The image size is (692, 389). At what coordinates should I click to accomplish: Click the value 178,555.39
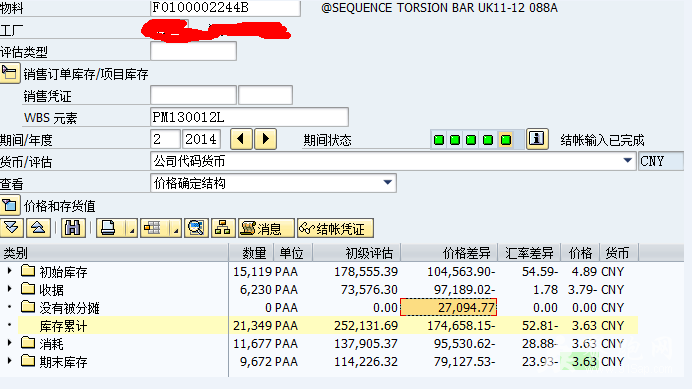point(366,271)
